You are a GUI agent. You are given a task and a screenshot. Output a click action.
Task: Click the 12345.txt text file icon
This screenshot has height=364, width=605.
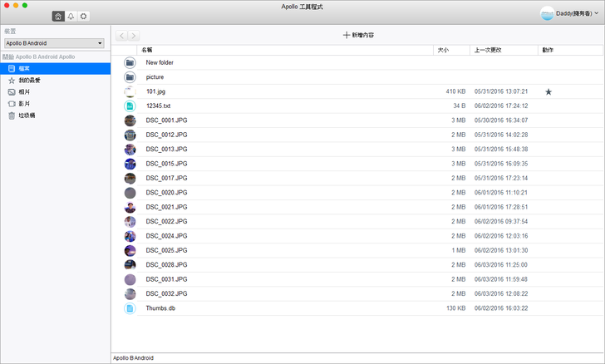[130, 106]
